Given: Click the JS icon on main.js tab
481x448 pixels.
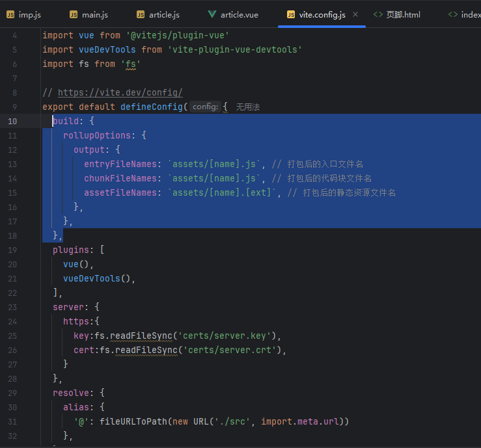Looking at the screenshot, I should 74,15.
